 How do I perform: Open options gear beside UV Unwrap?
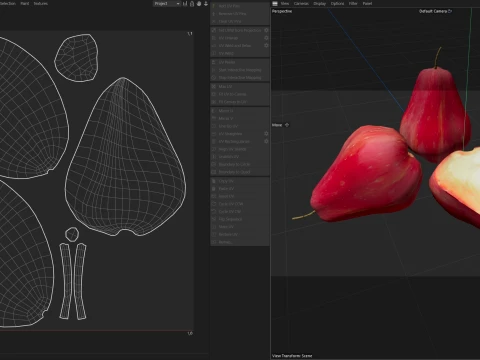(x=266, y=38)
